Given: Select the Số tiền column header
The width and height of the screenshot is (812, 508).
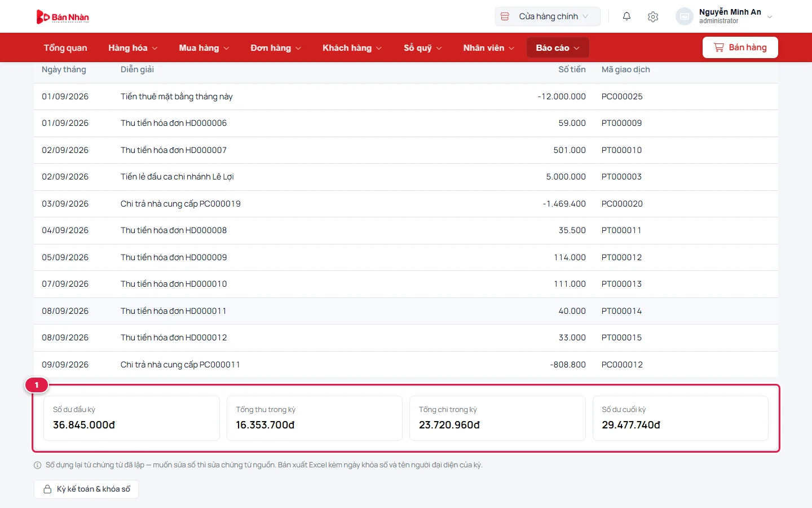Looking at the screenshot, I should click(572, 69).
